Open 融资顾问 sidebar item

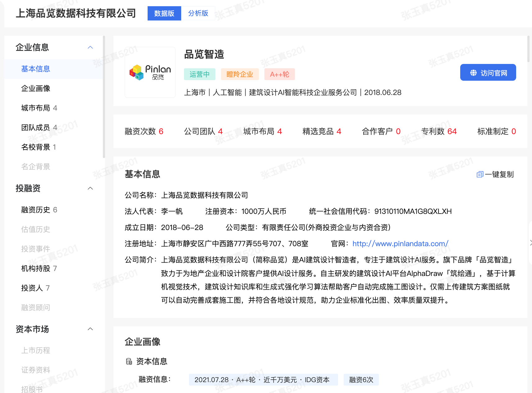click(x=35, y=308)
